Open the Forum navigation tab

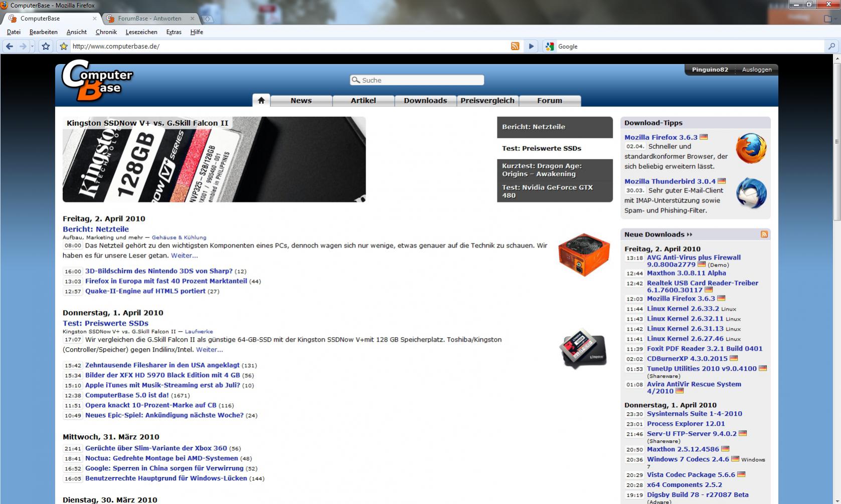click(x=550, y=101)
